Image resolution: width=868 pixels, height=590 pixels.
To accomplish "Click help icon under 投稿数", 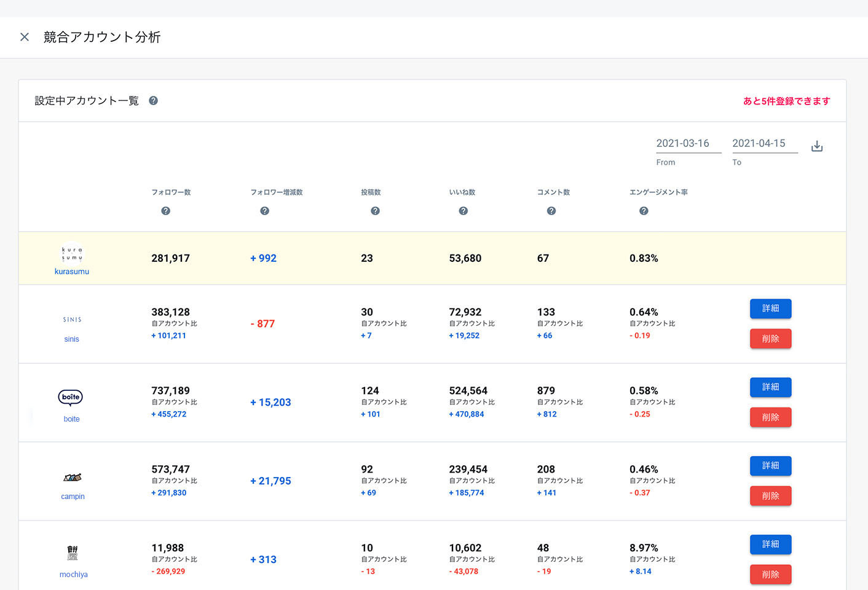I will [375, 211].
